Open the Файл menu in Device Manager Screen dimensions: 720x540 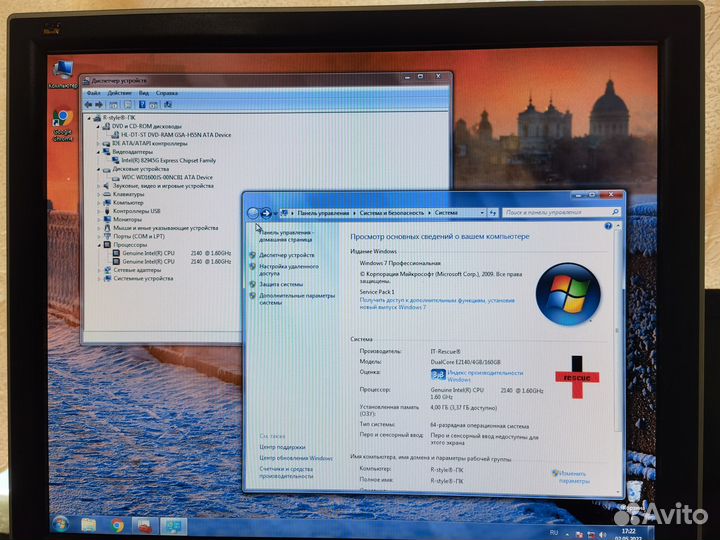[93, 93]
